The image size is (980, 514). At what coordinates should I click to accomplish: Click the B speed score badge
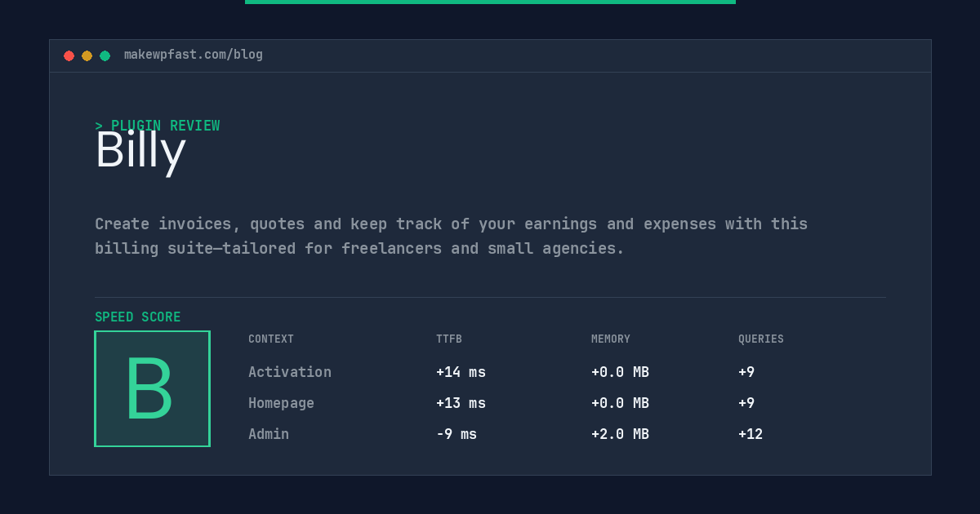[x=152, y=388]
